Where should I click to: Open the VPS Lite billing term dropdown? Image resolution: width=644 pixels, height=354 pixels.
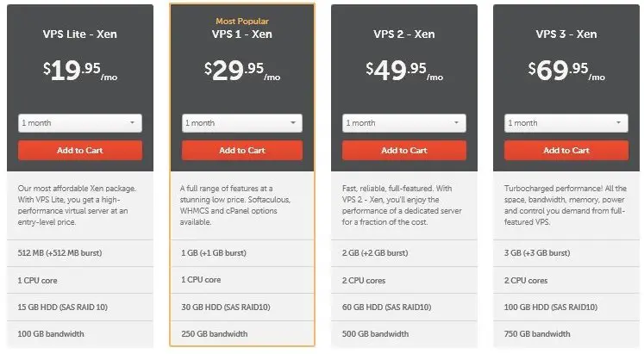pyautogui.click(x=79, y=123)
